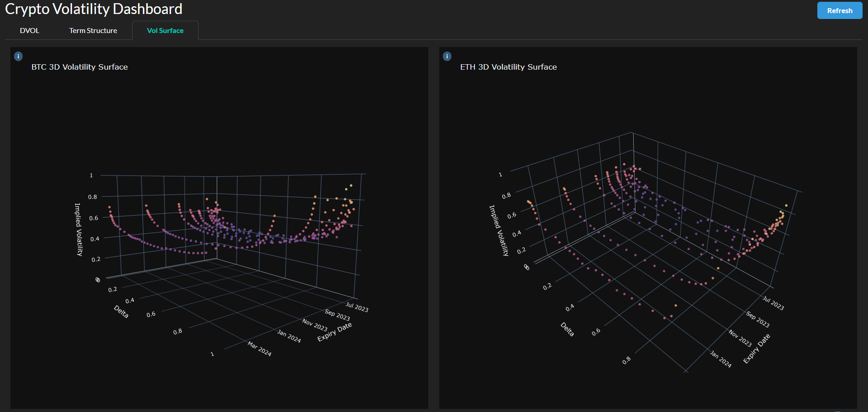Click the Jan 2024 tick on ETH chart

721,359
